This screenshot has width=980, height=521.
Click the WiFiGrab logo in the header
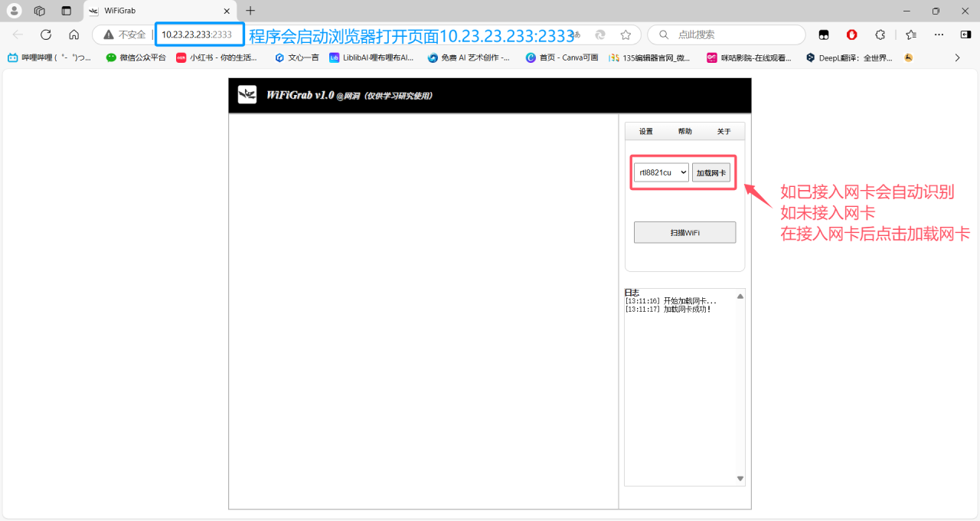pos(247,94)
